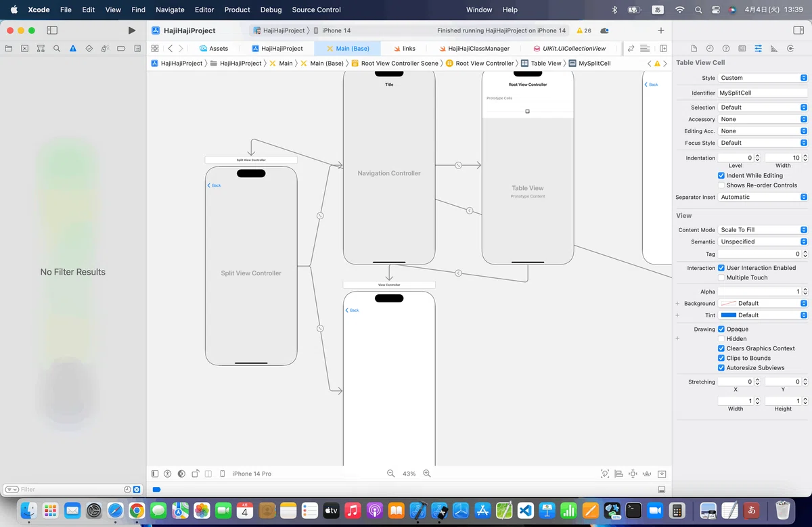This screenshot has height=527, width=812.
Task: Zoom in the storyboard canvas
Action: (x=426, y=474)
